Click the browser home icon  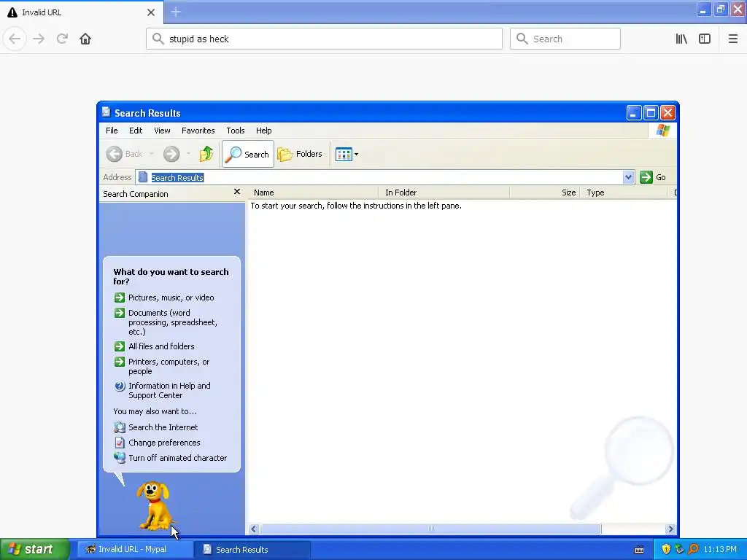(x=85, y=39)
